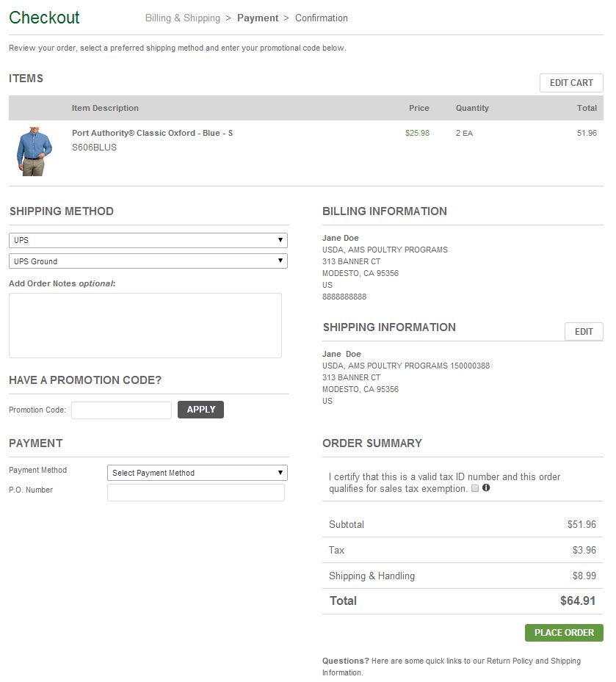The height and width of the screenshot is (682, 616).
Task: Click the blue Oxford shirt thumbnail
Action: point(35,150)
